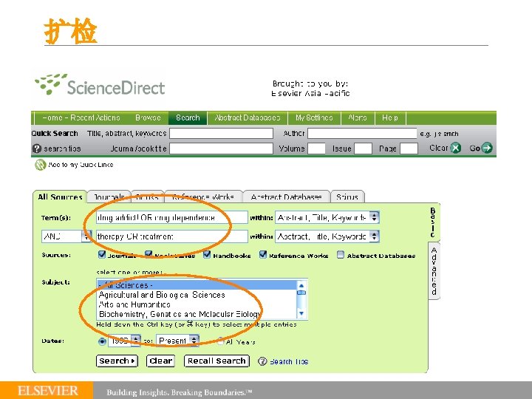Screen dimensions: 532x399
Task: Select All Sciences in subject list
Action: 197,285
